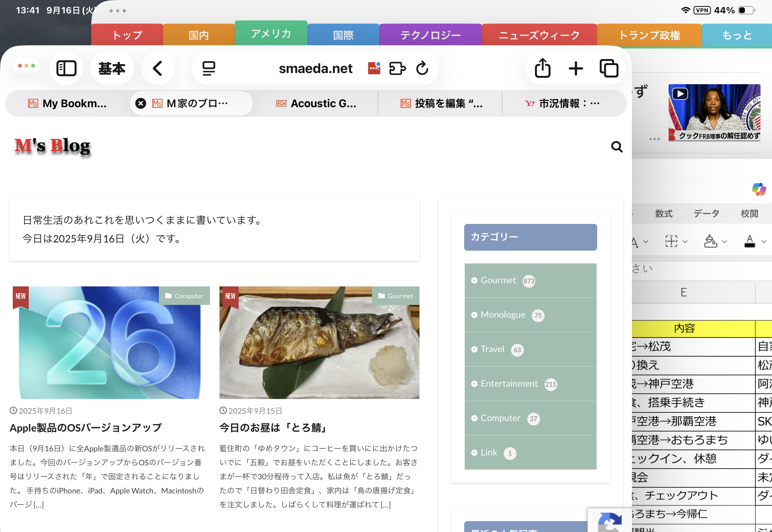Open the page reader menu icon
Screen dimensions: 772x532
click(209, 68)
